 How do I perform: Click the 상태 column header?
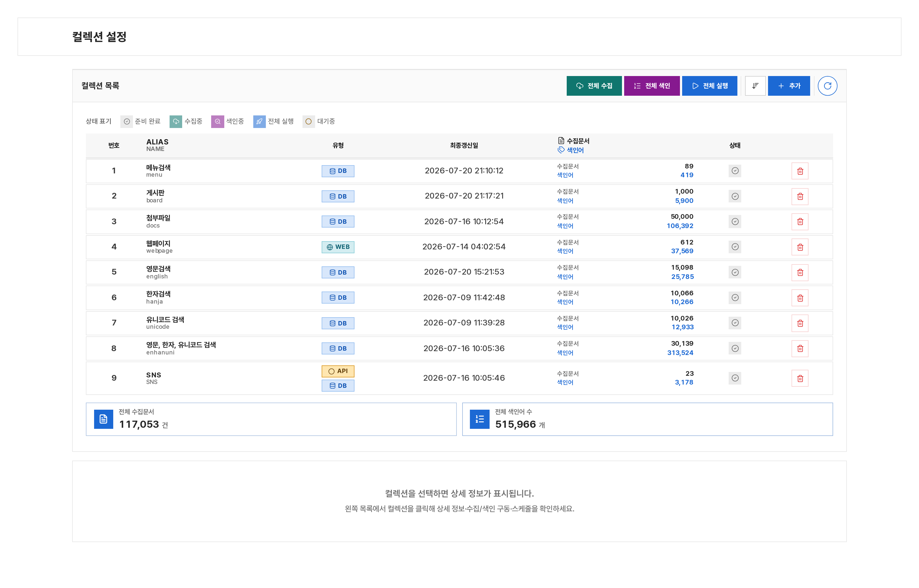point(735,145)
